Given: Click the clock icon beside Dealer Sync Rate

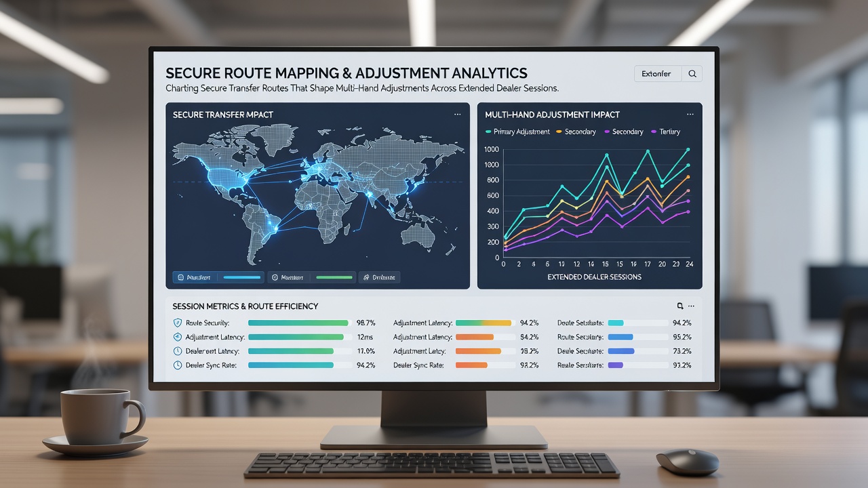Looking at the screenshot, I should pyautogui.click(x=178, y=365).
